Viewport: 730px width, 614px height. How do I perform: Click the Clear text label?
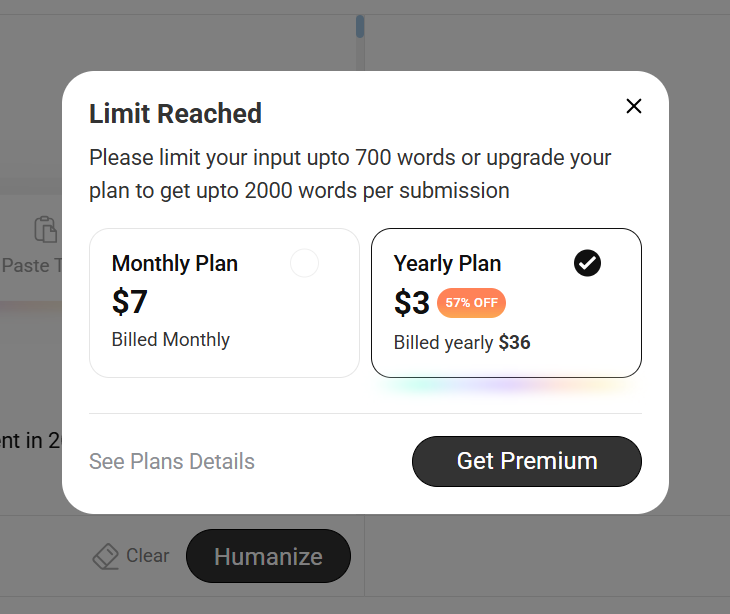(148, 555)
